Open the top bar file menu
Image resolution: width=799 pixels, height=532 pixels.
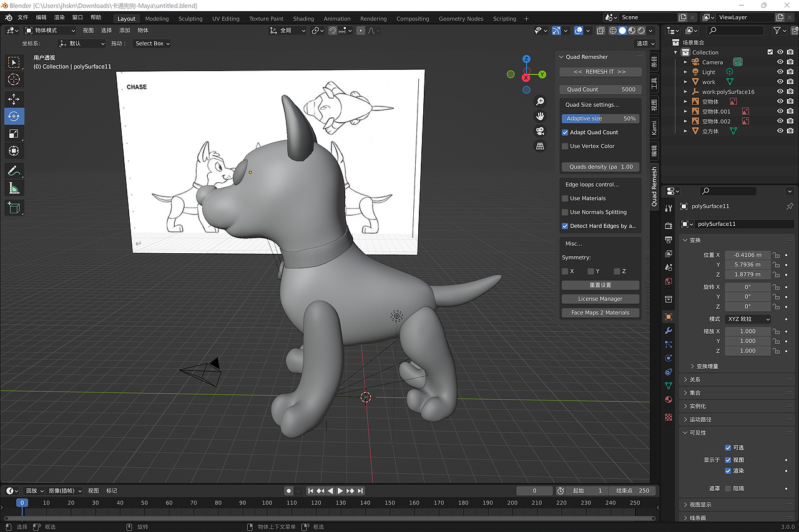(22, 17)
